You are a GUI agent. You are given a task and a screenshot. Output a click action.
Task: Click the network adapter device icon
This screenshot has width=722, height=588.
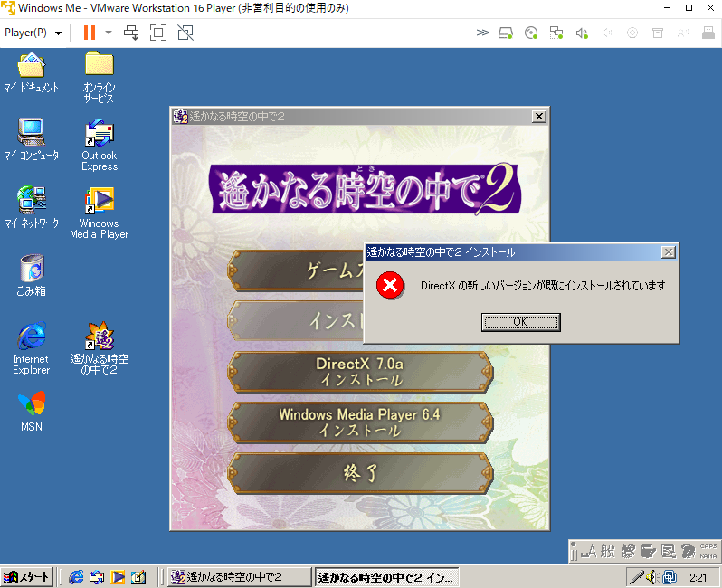point(556,33)
